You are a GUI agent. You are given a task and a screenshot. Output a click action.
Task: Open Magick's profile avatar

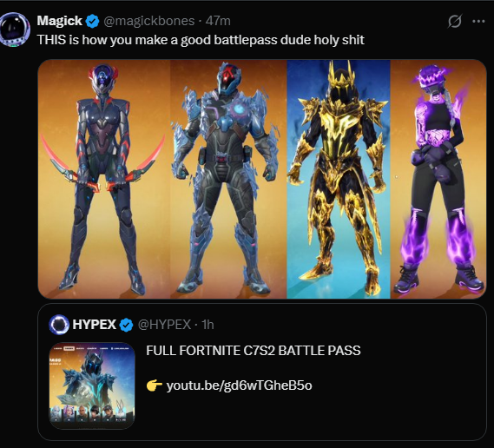pyautogui.click(x=15, y=30)
